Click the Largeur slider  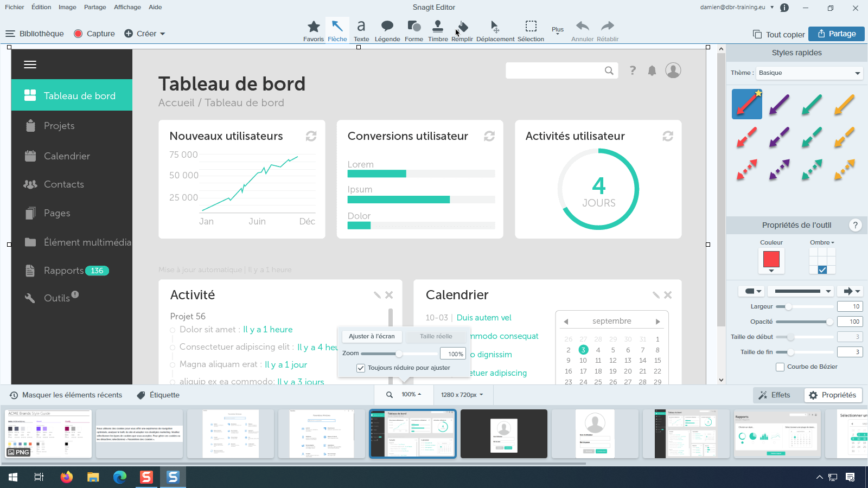[805, 306]
